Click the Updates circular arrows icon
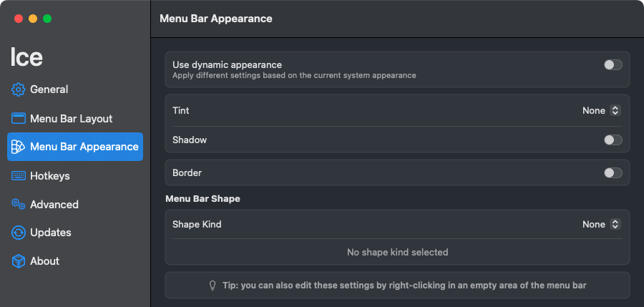This screenshot has width=644, height=307. point(19,233)
